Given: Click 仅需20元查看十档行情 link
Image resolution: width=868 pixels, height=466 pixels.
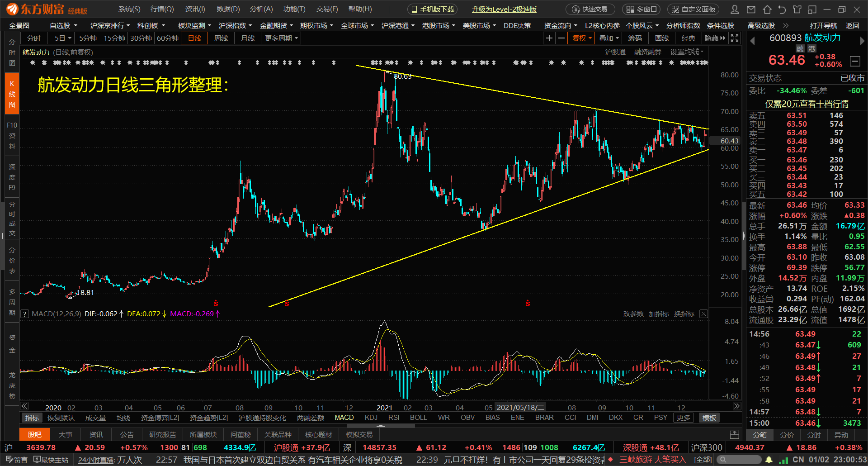Looking at the screenshot, I should (x=807, y=104).
